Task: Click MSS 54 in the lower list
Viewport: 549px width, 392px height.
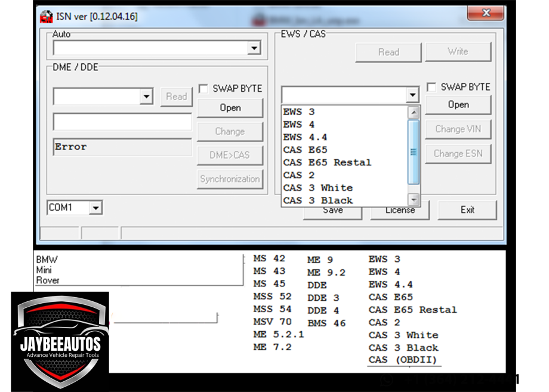Action: [272, 309]
